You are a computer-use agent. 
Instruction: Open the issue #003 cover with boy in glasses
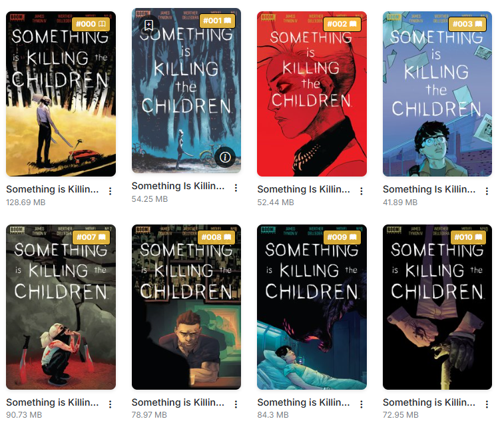437,94
